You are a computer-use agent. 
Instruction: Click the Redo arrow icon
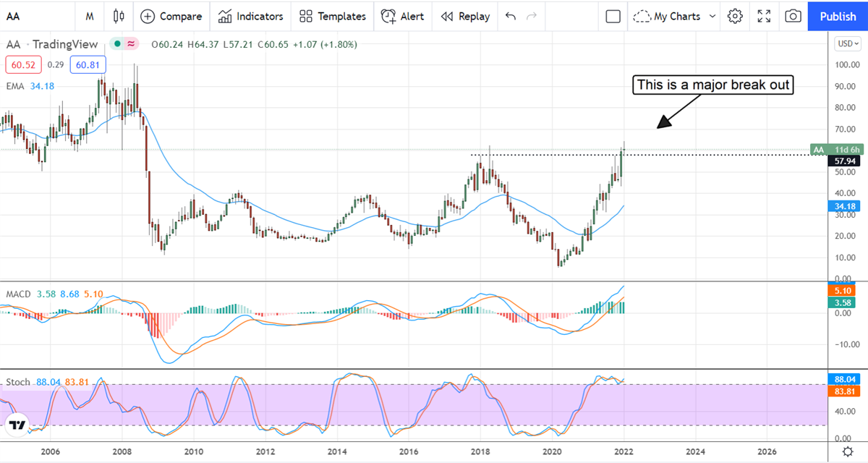[x=532, y=16]
